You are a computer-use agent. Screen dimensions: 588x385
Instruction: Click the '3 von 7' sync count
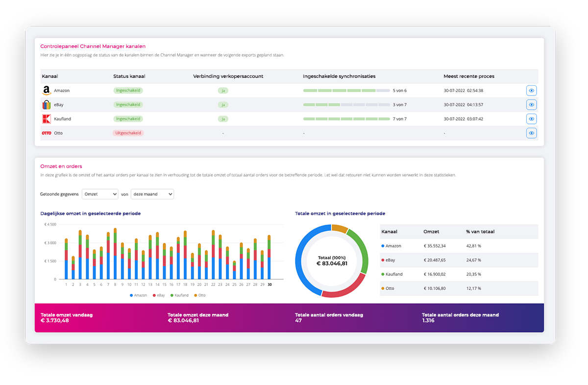(400, 105)
